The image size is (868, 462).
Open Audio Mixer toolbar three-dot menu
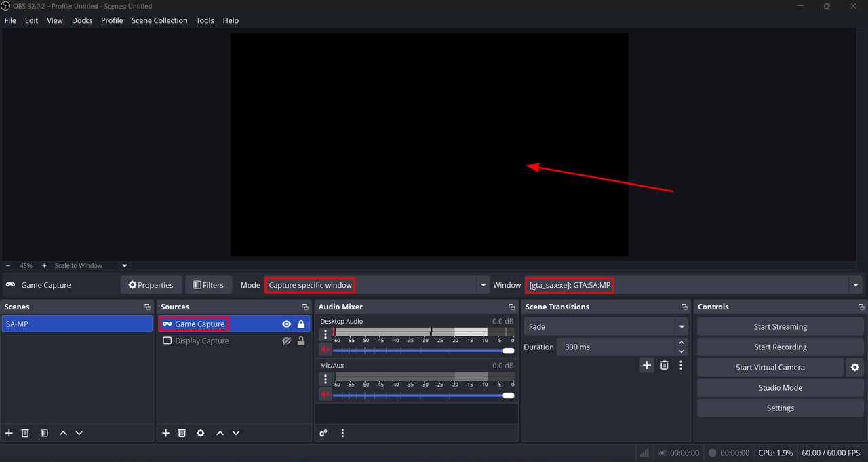(342, 433)
